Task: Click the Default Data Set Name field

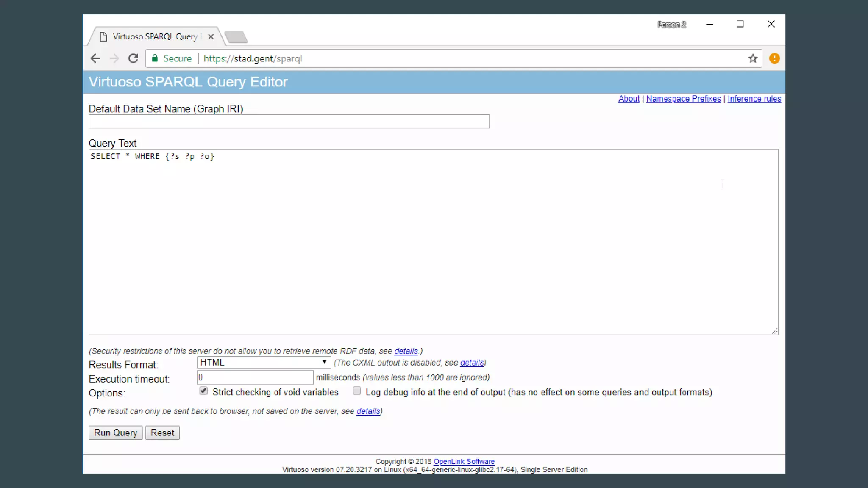Action: (x=289, y=122)
